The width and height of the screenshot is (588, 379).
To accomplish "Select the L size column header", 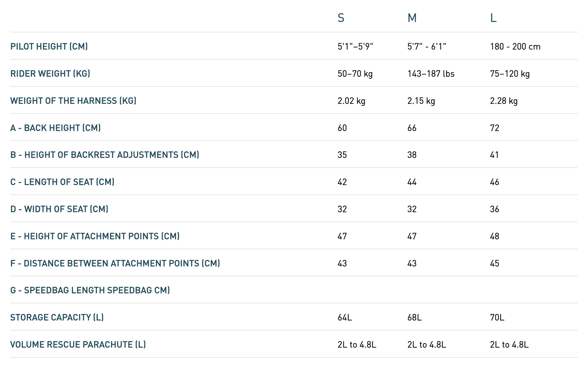I will 493,18.
